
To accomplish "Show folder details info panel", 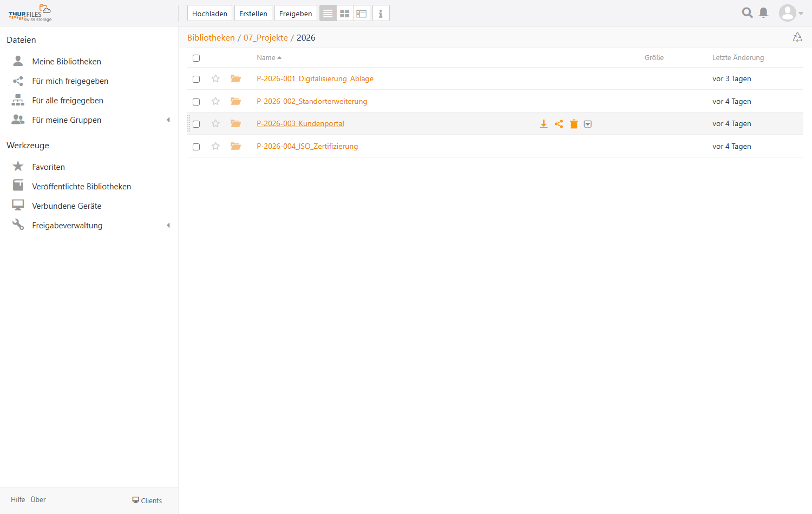I will tap(381, 14).
